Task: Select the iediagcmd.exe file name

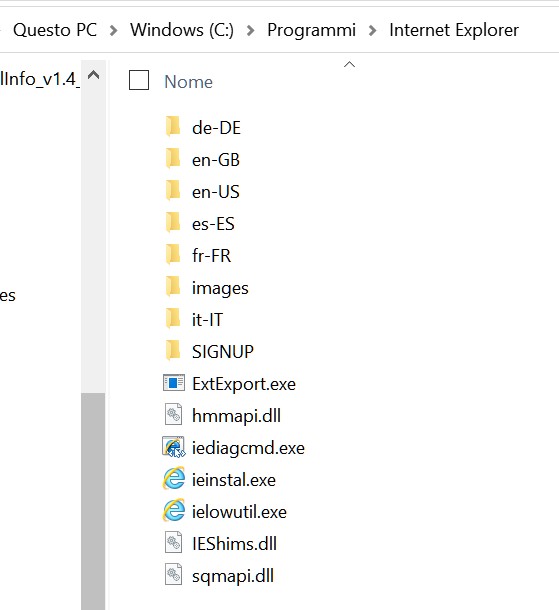Action: pyautogui.click(x=248, y=448)
